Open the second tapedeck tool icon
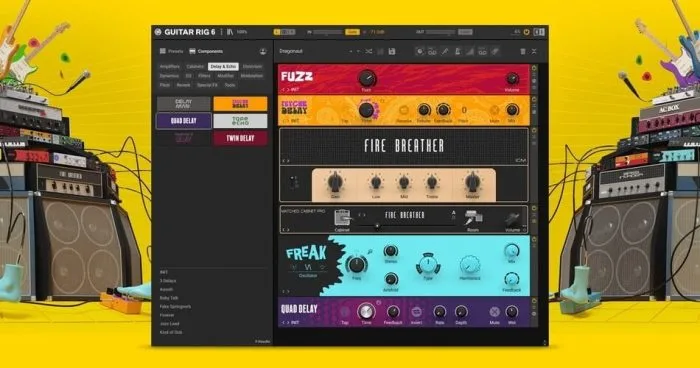 pos(483,52)
